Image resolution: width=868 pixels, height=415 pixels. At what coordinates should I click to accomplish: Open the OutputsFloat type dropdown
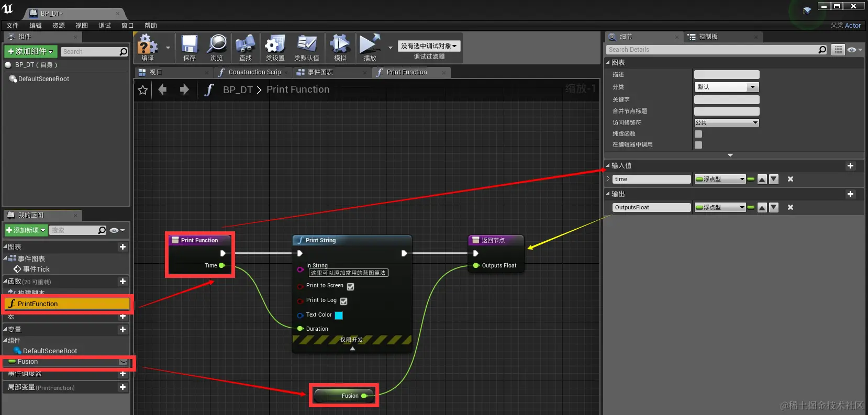[720, 207]
